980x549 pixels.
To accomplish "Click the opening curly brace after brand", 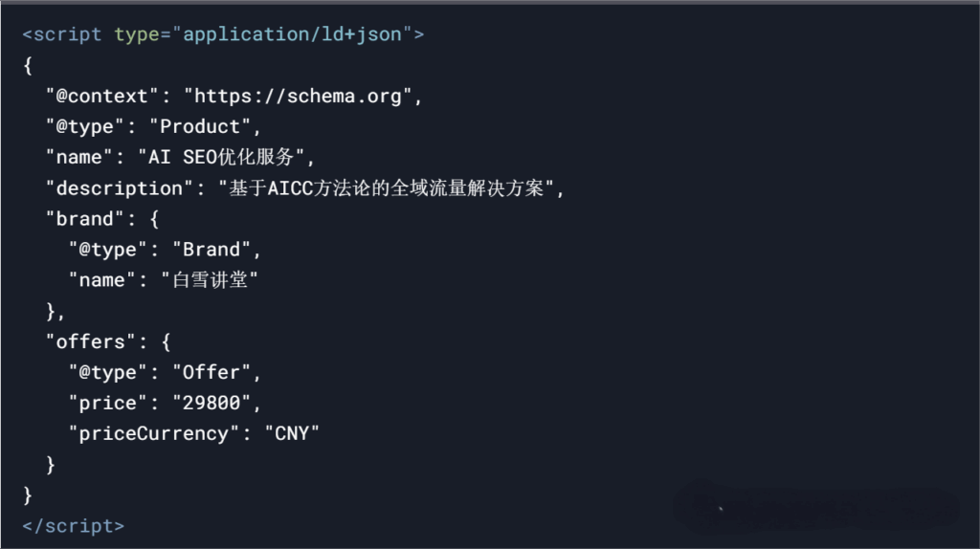I will point(153,219).
